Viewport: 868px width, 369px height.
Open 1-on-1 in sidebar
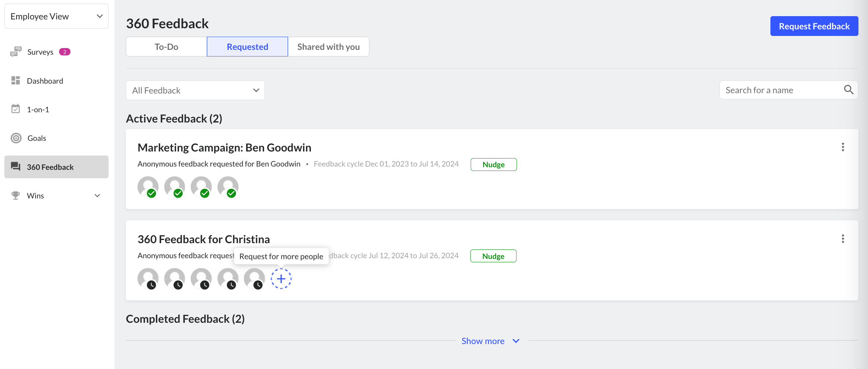(56, 109)
